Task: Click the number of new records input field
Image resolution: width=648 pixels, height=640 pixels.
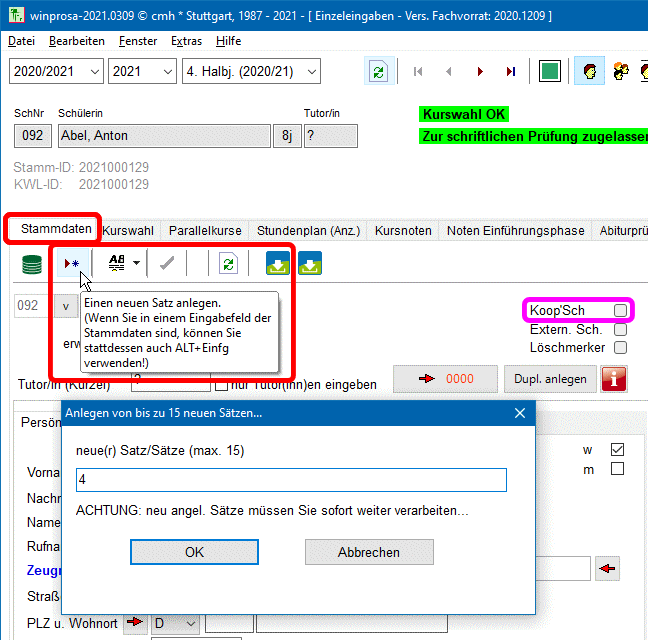Action: pos(291,480)
